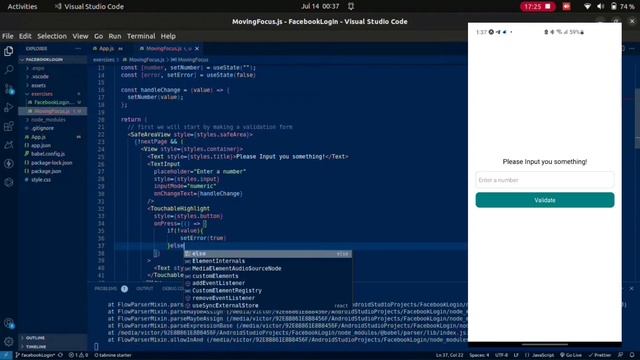
Task: Open the Activities overview
Action: pos(22,7)
